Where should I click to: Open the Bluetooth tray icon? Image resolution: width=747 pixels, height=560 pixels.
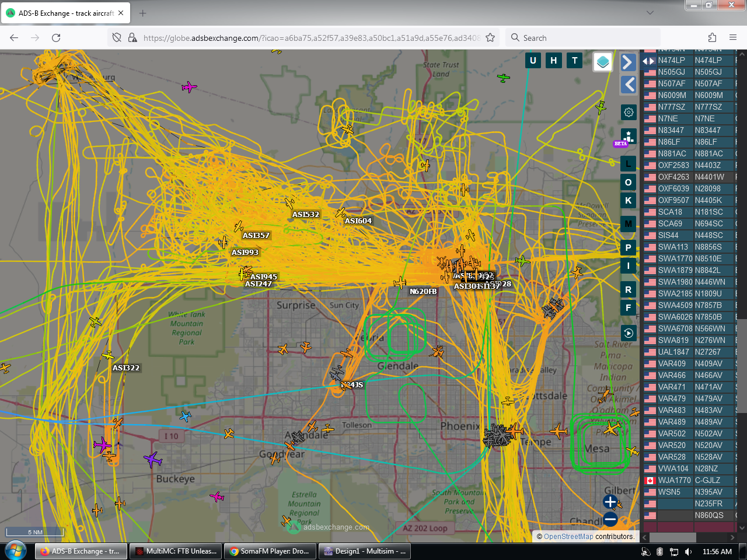click(x=660, y=551)
